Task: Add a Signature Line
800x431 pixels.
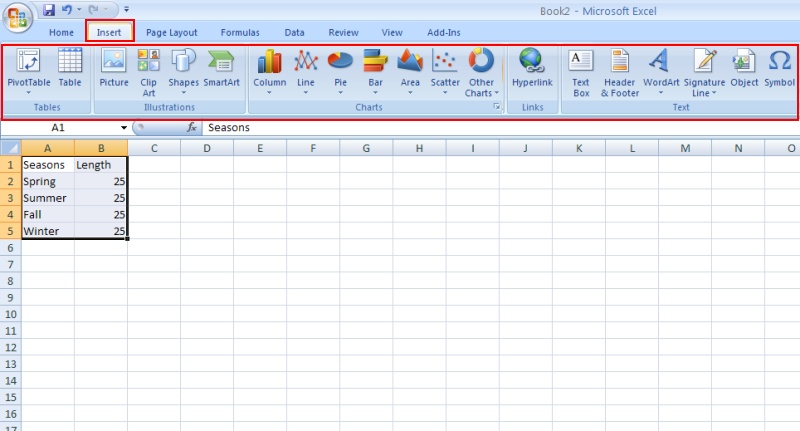Action: point(704,72)
